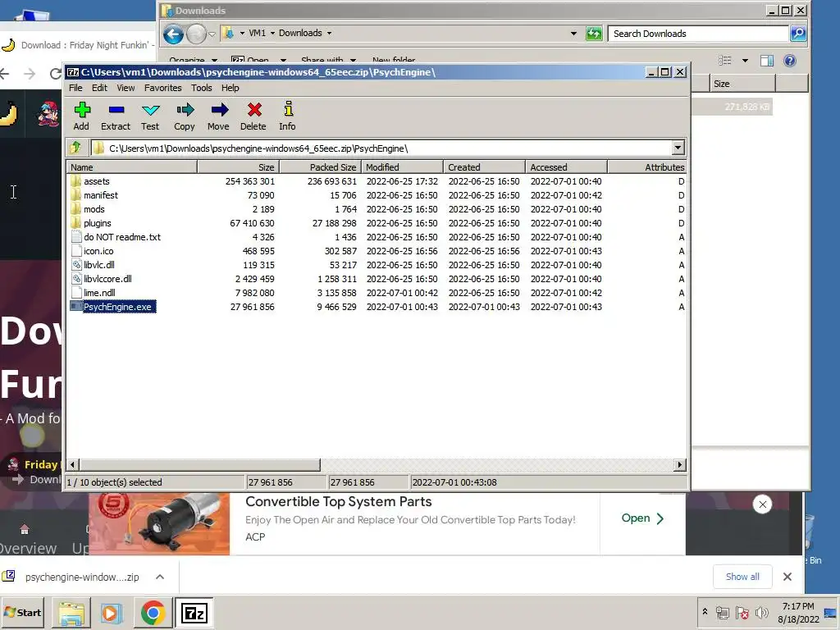Click the change view icon in Explorer
840x630 pixels.
[725, 61]
